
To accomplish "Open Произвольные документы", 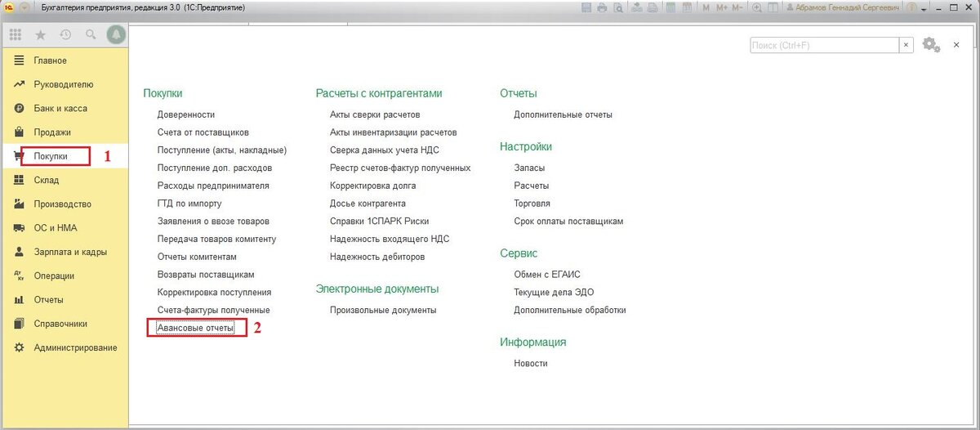I will click(383, 310).
